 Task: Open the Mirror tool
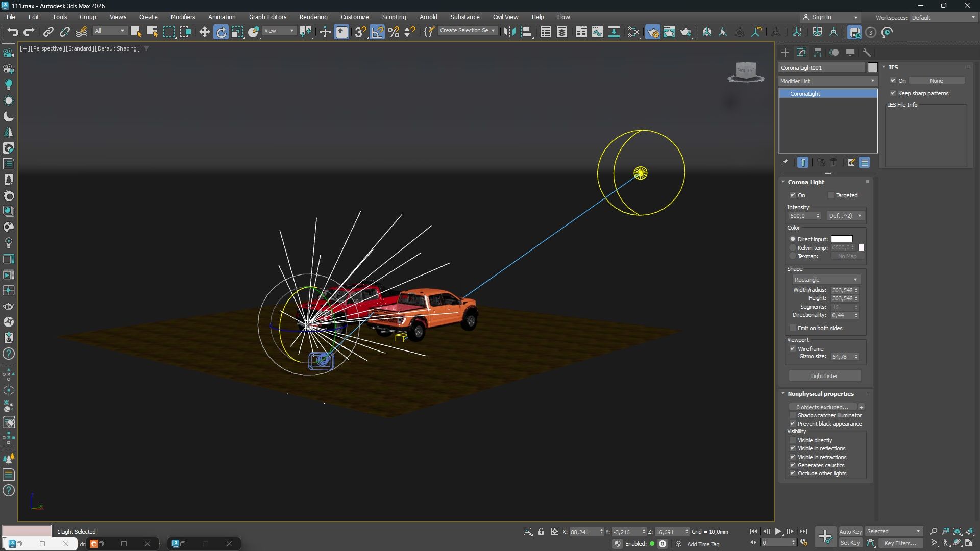(509, 32)
